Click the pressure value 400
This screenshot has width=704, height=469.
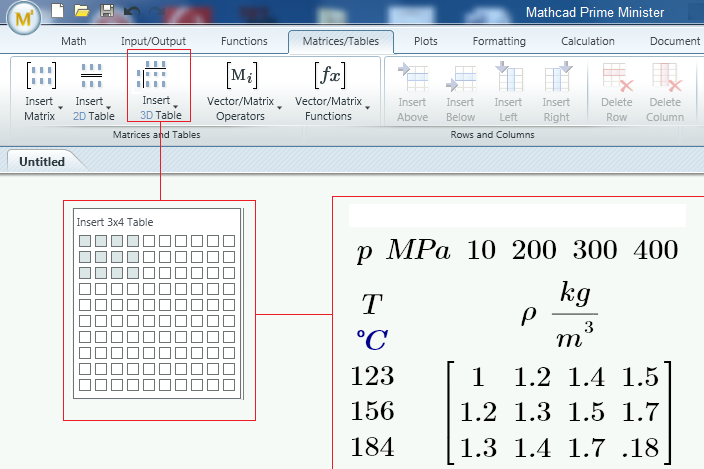tap(656, 250)
